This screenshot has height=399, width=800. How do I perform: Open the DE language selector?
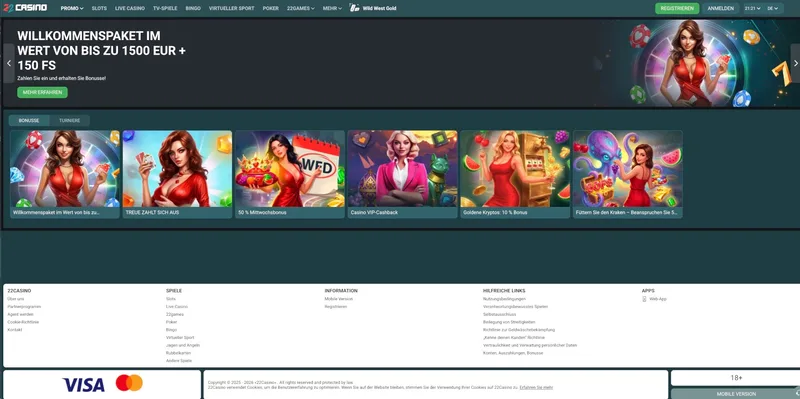(772, 8)
